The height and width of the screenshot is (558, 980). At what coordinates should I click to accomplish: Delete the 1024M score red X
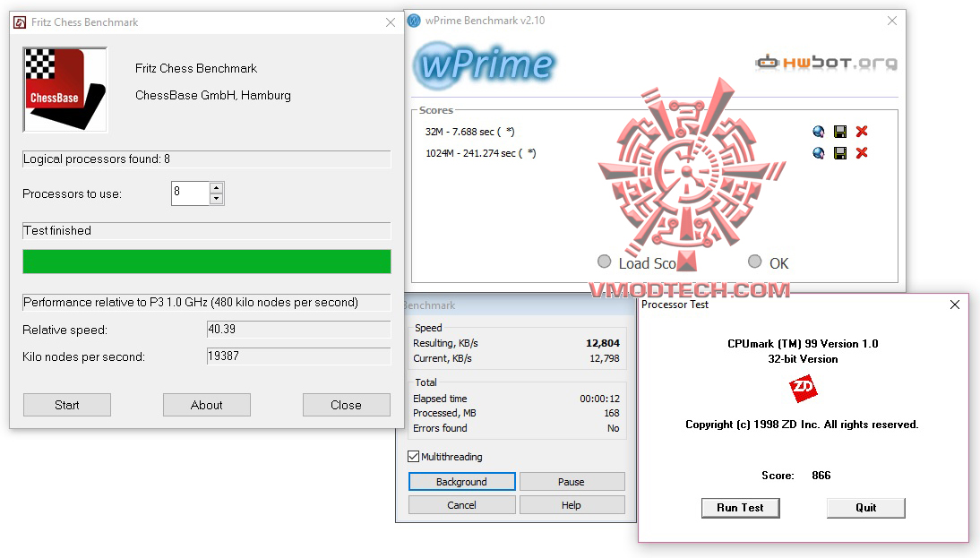(862, 153)
